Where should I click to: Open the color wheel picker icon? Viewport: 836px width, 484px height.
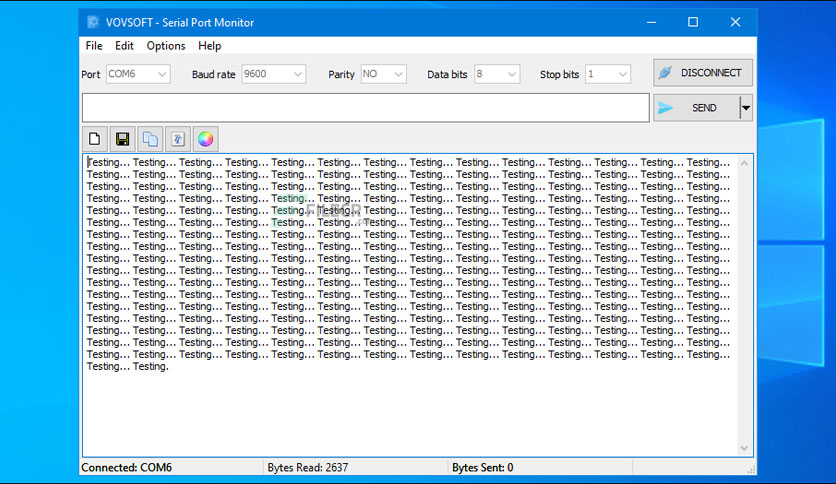(206, 139)
